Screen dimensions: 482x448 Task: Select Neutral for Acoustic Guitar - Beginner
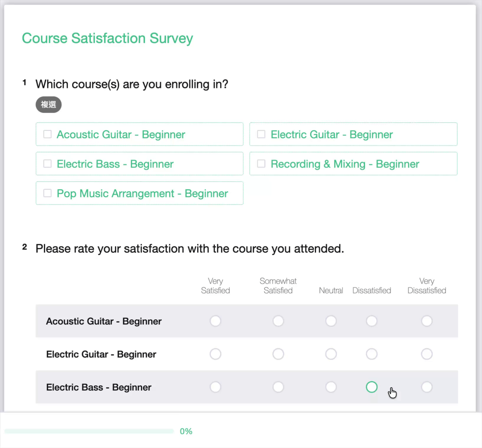click(331, 321)
